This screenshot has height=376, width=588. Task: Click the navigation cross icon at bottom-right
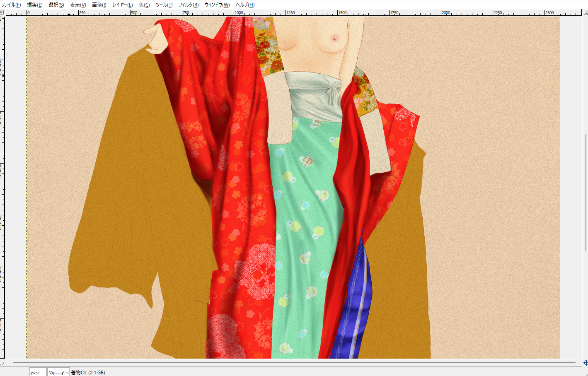(586, 363)
